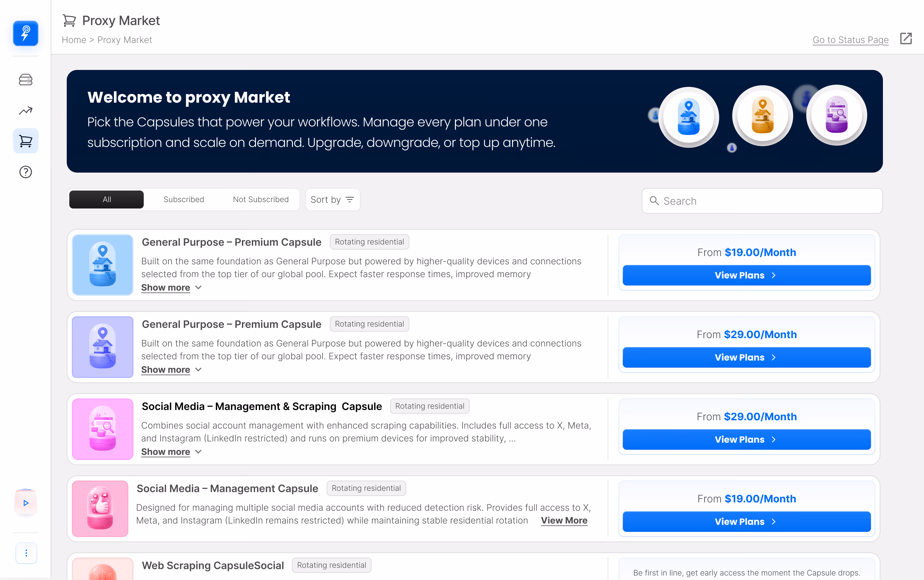Screen dimensions: 924x580
Task: Click the From $29.00/Month price on Management & Scraping
Action: click(x=746, y=416)
